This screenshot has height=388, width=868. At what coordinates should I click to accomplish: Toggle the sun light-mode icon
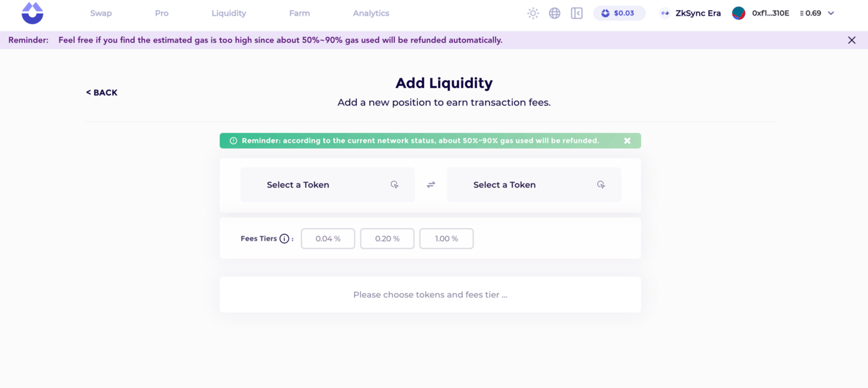click(533, 13)
